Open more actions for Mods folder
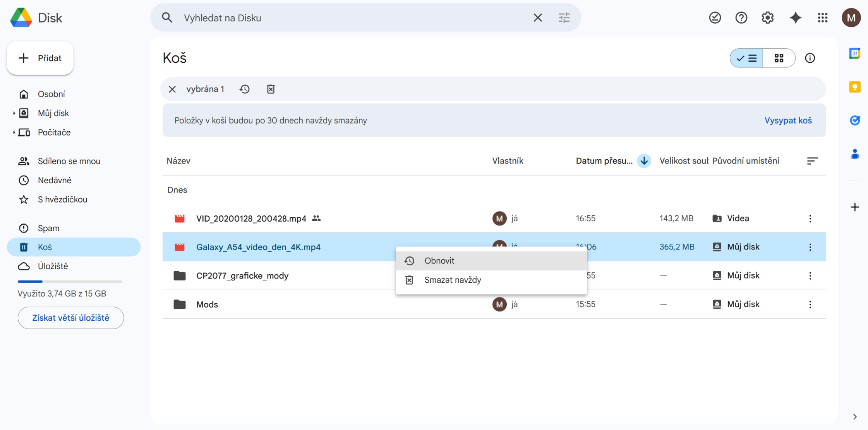Image resolution: width=868 pixels, height=430 pixels. (810, 304)
